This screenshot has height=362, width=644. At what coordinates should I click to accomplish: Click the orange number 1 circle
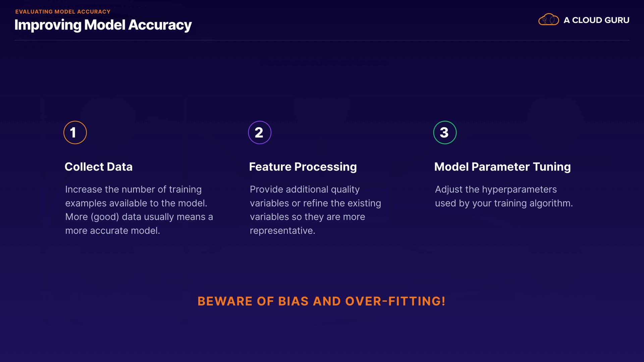75,132
